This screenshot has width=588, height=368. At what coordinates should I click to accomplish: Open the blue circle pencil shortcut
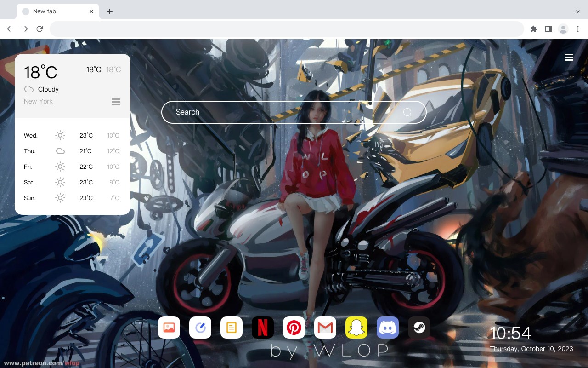click(200, 328)
